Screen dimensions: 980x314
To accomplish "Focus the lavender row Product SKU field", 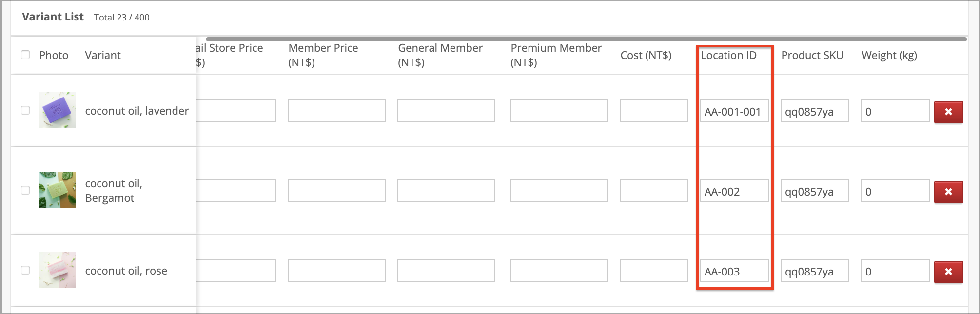I will [815, 111].
